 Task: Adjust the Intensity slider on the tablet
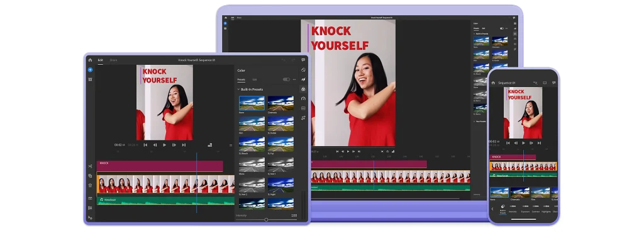coord(266,220)
